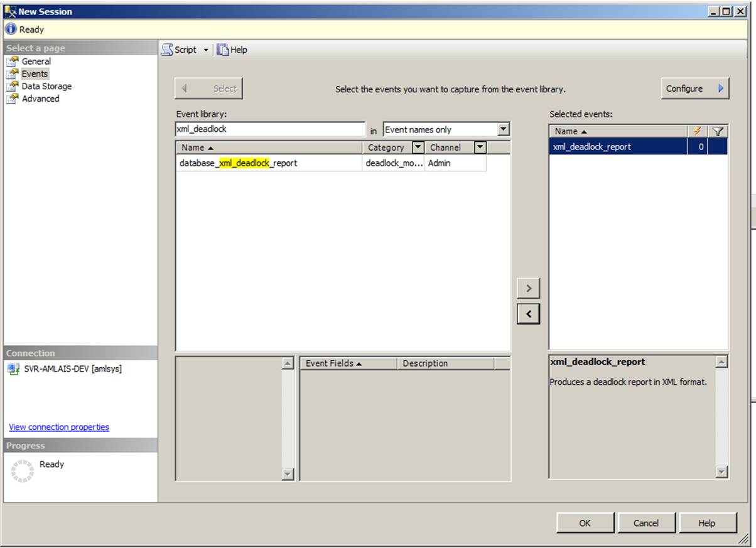Click the Admin channel cell
This screenshot has height=548, width=756.
point(455,163)
